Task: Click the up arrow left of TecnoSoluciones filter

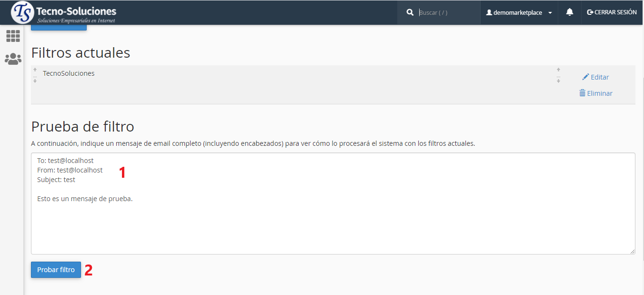Action: coord(35,70)
